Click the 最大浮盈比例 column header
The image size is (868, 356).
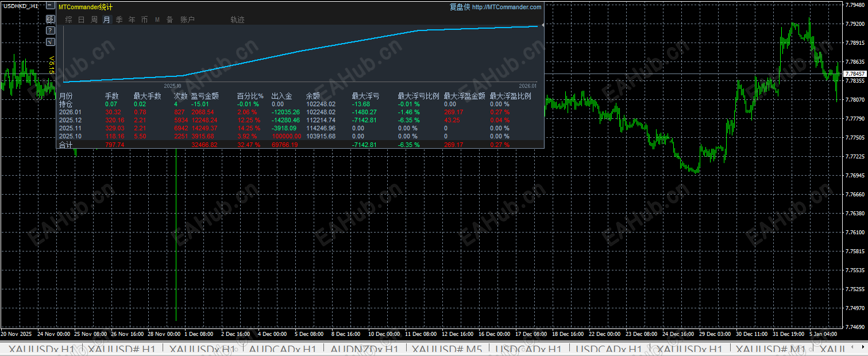(x=510, y=96)
